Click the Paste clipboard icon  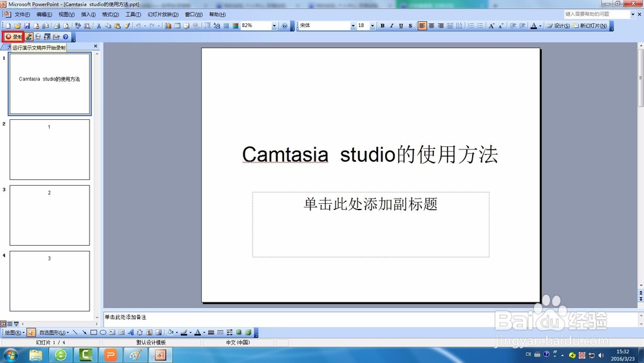[117, 26]
